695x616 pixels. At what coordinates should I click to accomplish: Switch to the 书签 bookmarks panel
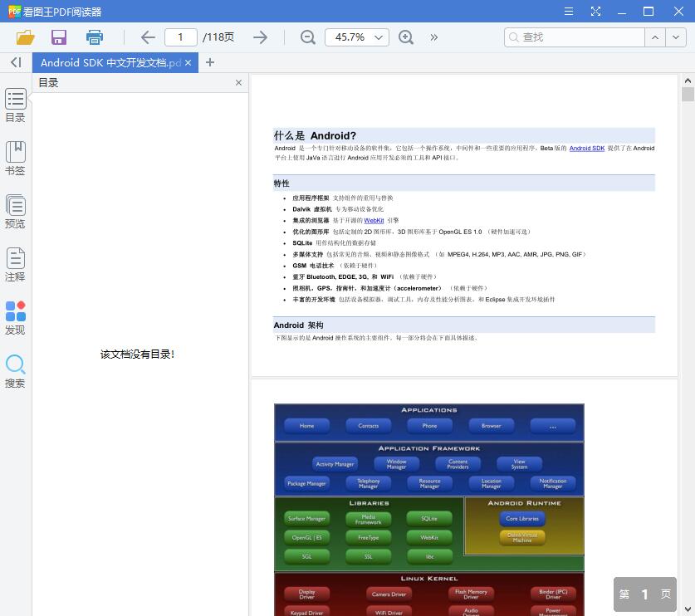[x=15, y=156]
